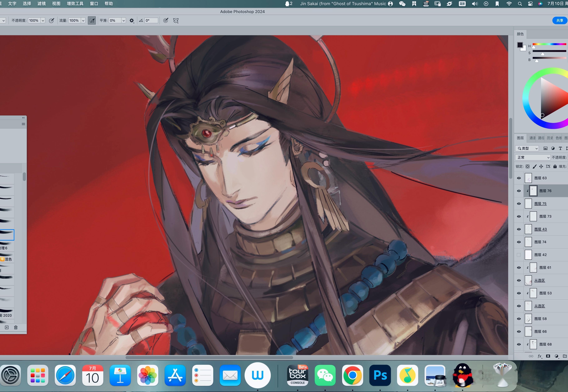Open the 滤镜 menu
Screen dimensions: 568x392
(x=42, y=4)
